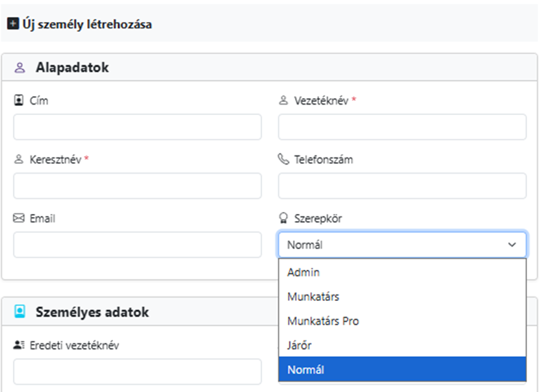The image size is (542, 392).
Task: Click the envelope icon beside Email
Action: pos(19,218)
